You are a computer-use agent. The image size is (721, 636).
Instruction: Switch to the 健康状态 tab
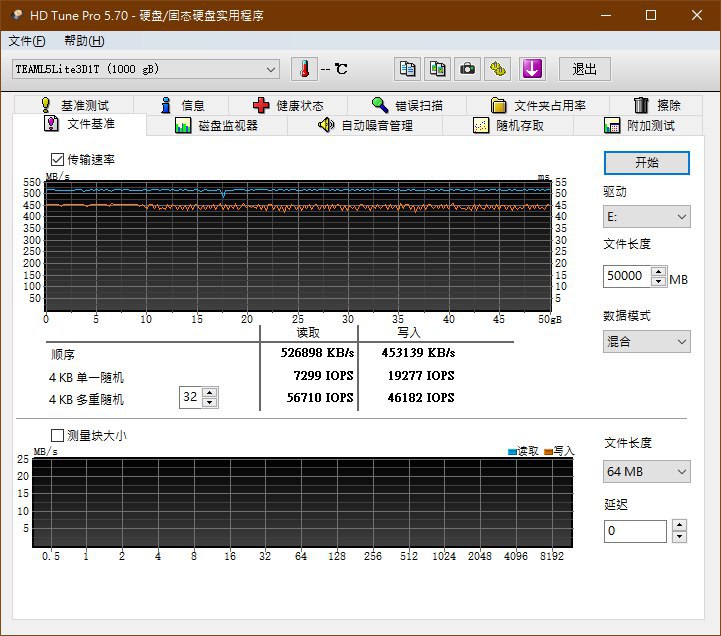288,105
